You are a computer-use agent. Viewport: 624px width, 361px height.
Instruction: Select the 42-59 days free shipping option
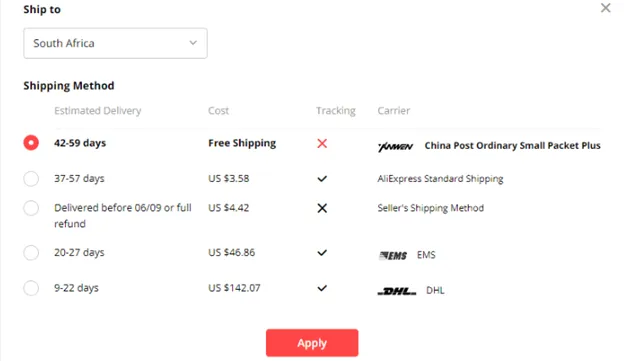[x=31, y=142]
